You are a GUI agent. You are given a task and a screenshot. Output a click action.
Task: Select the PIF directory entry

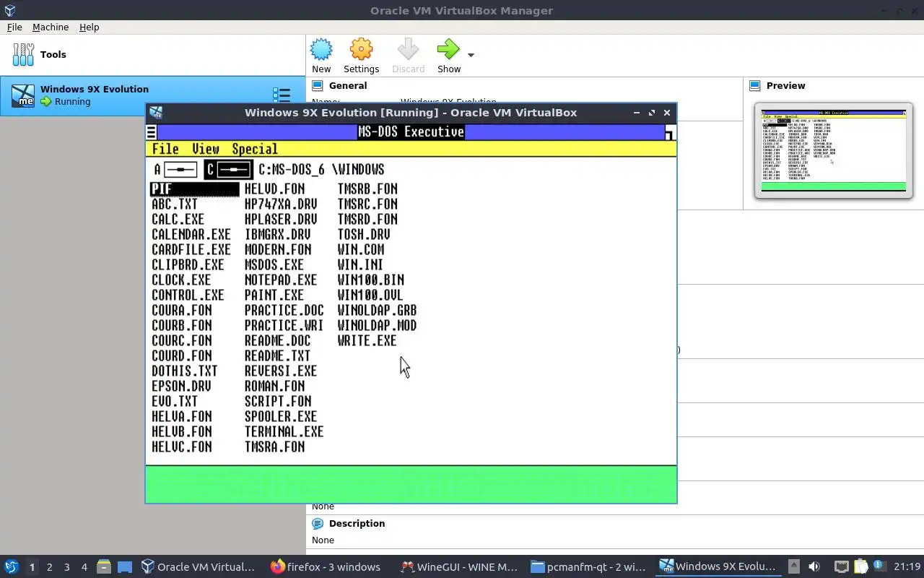pyautogui.click(x=195, y=189)
